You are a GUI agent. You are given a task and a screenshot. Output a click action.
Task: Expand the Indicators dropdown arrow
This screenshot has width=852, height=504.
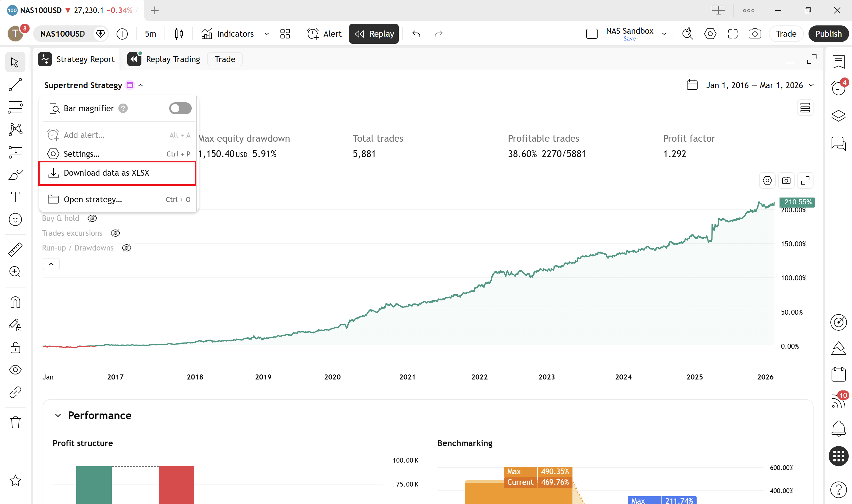[x=267, y=34]
